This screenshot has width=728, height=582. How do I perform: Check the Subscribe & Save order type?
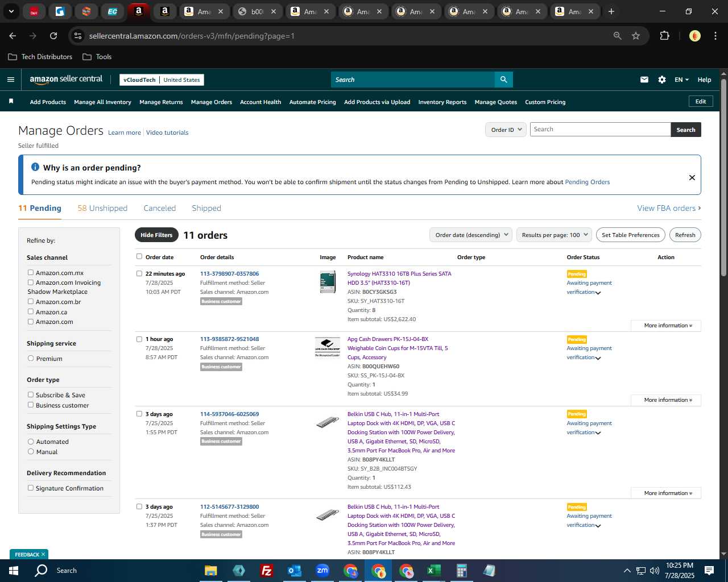(x=31, y=394)
